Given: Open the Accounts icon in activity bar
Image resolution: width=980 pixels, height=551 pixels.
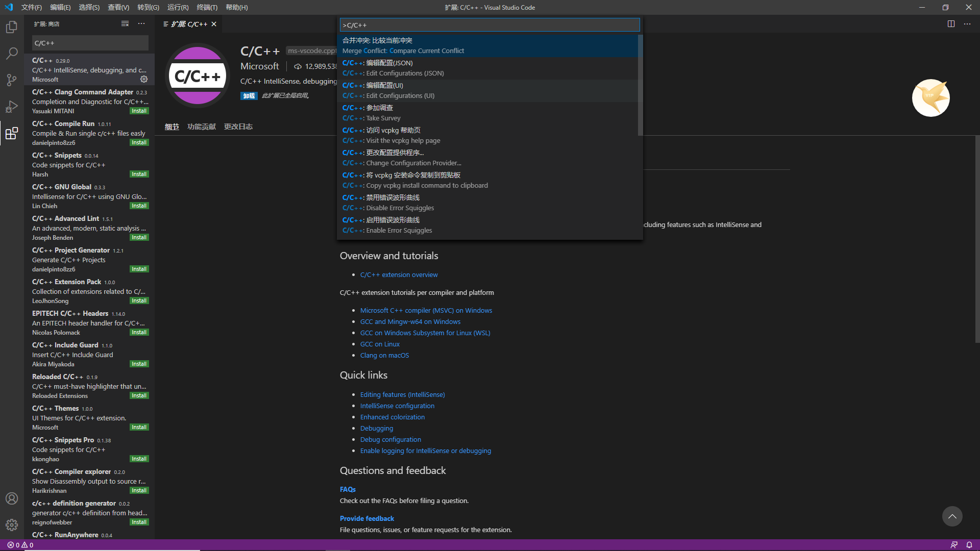Looking at the screenshot, I should (x=12, y=498).
